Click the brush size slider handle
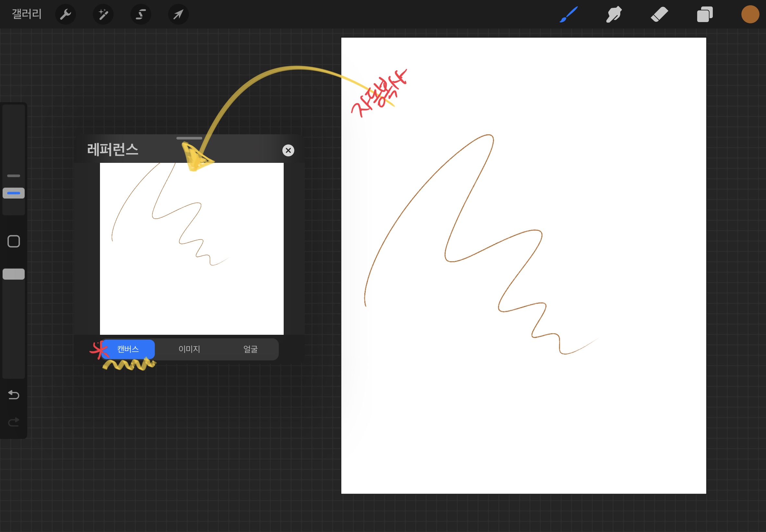 tap(14, 193)
